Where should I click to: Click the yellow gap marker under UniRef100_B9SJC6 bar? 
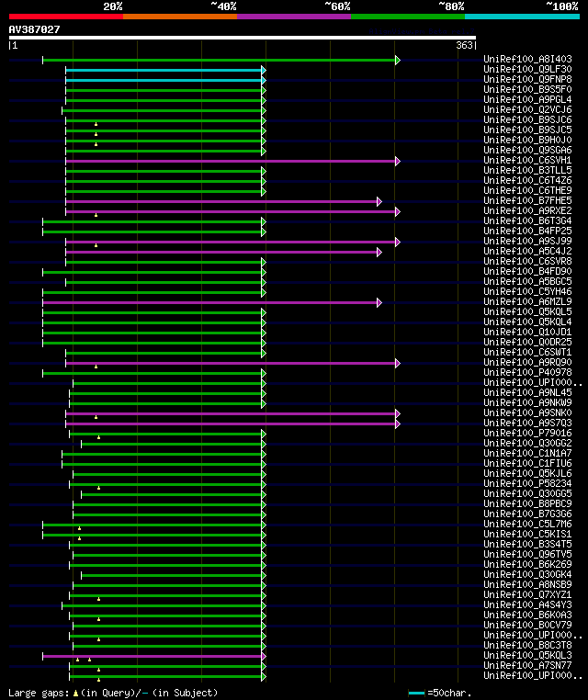point(96,124)
